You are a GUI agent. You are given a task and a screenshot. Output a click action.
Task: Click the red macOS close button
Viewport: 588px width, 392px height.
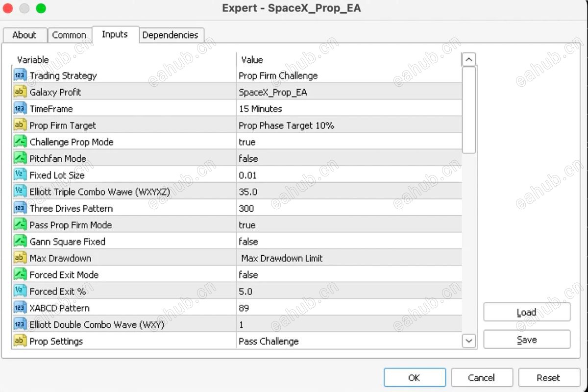coord(8,8)
